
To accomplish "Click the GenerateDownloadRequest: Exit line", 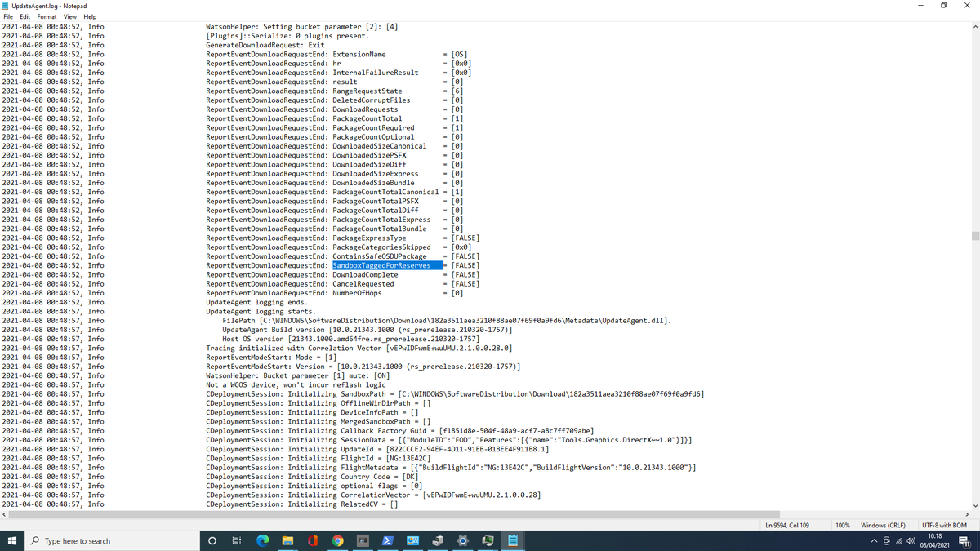I will (x=265, y=45).
